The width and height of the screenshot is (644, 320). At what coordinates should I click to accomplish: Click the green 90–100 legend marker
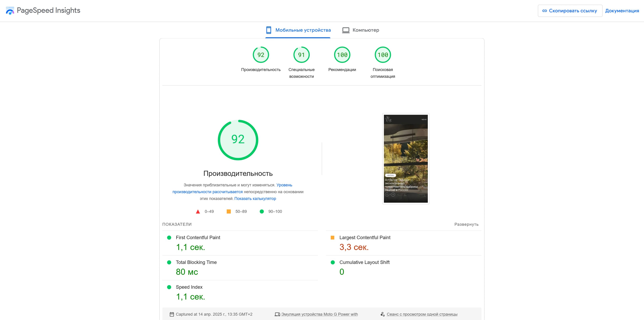pos(262,211)
